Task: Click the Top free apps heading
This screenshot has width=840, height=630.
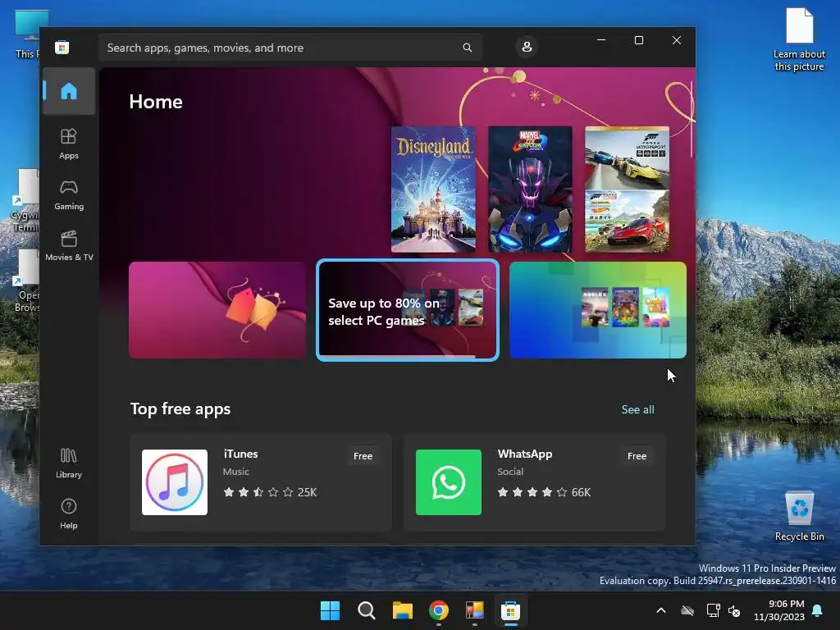Action: 180,409
